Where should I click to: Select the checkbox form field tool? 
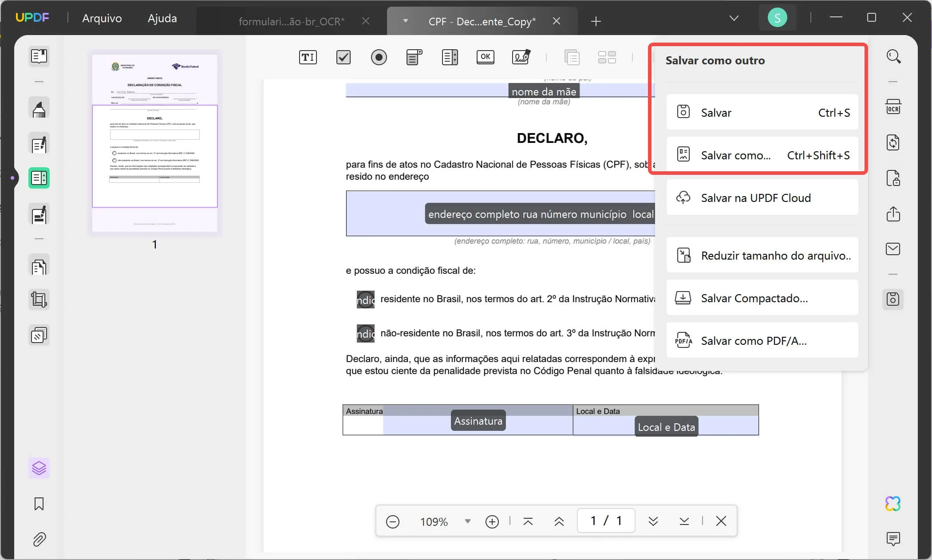(x=343, y=57)
